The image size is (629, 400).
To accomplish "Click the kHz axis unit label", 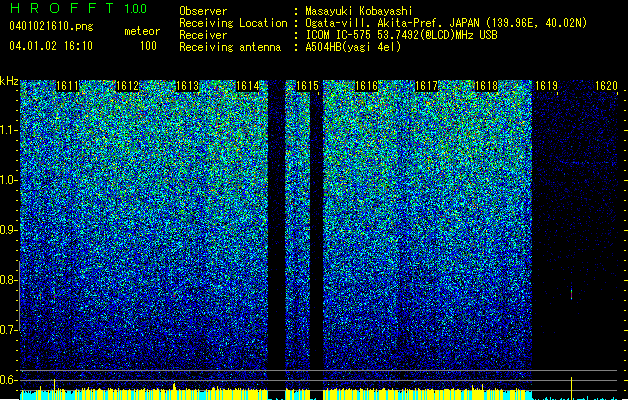I will (9, 81).
